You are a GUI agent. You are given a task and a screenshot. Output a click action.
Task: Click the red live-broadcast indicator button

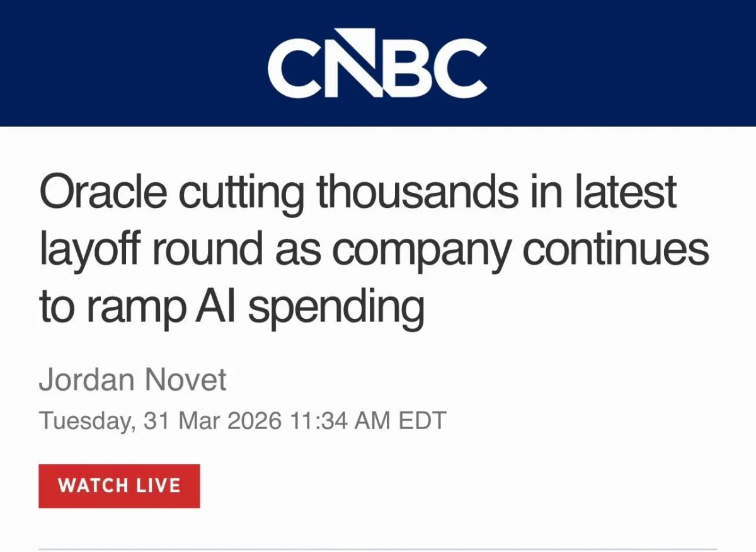pos(119,485)
